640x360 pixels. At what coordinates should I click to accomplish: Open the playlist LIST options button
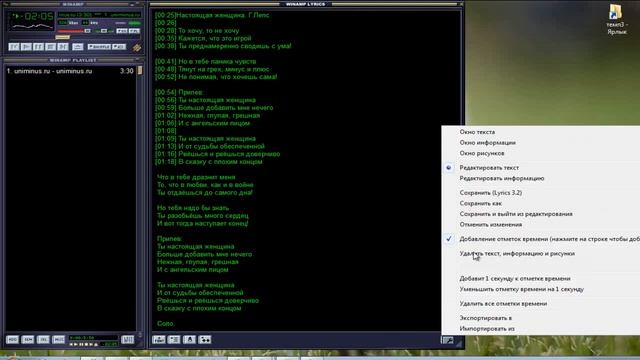point(128,340)
